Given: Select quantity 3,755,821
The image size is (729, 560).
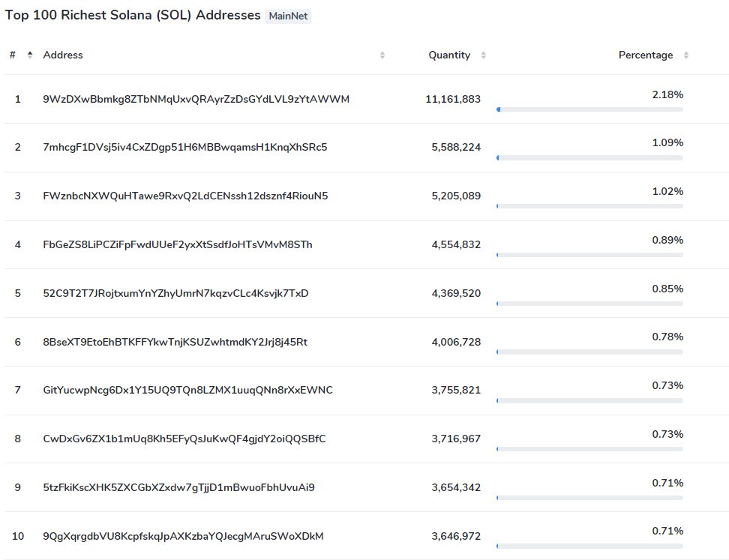Looking at the screenshot, I should pos(456,390).
